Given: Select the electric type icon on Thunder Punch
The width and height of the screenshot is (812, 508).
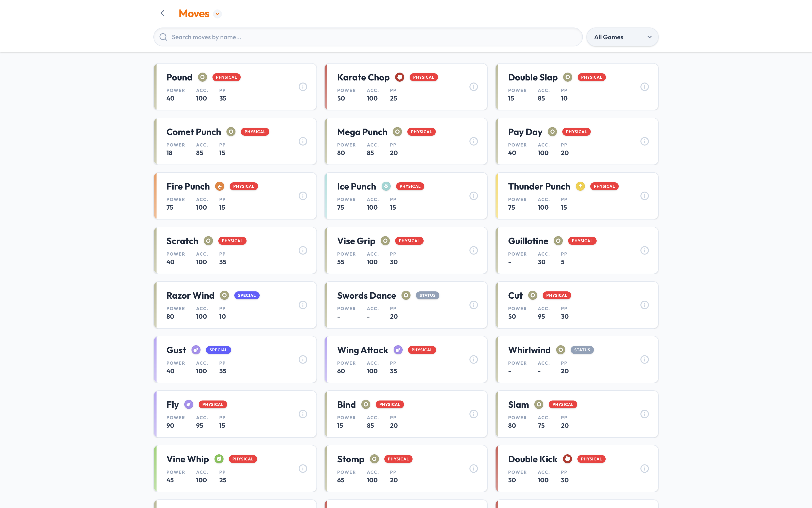Looking at the screenshot, I should tap(580, 186).
